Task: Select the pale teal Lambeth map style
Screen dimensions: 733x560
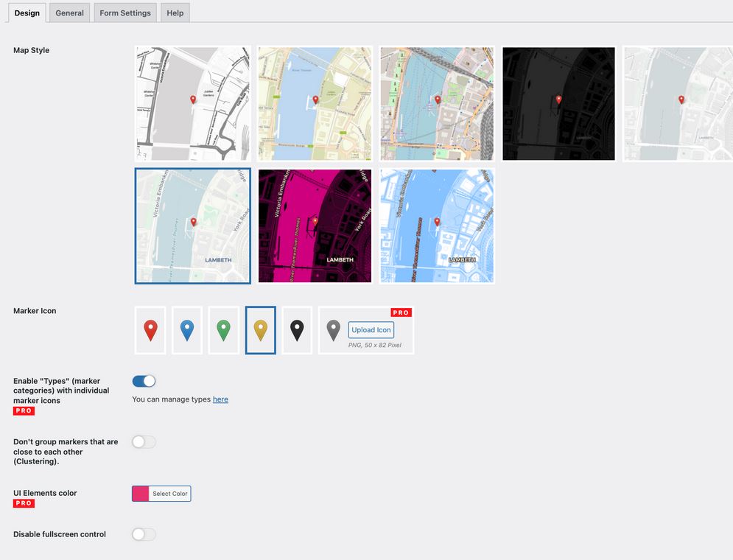Action: click(192, 225)
